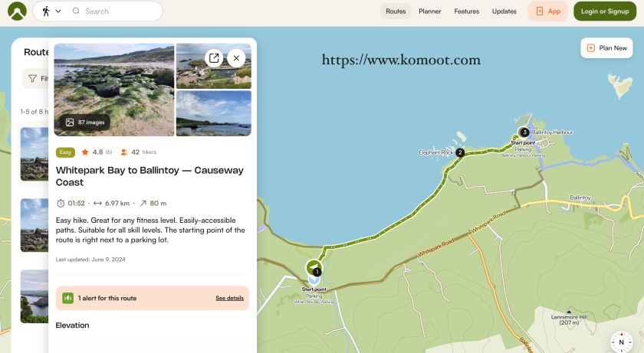Open the 87 images gallery
644x353 pixels.
84,122
